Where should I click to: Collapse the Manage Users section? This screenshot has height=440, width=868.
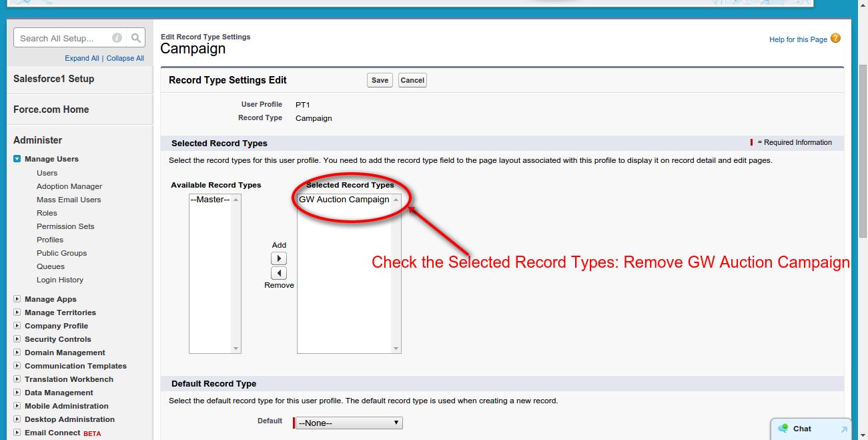[17, 159]
